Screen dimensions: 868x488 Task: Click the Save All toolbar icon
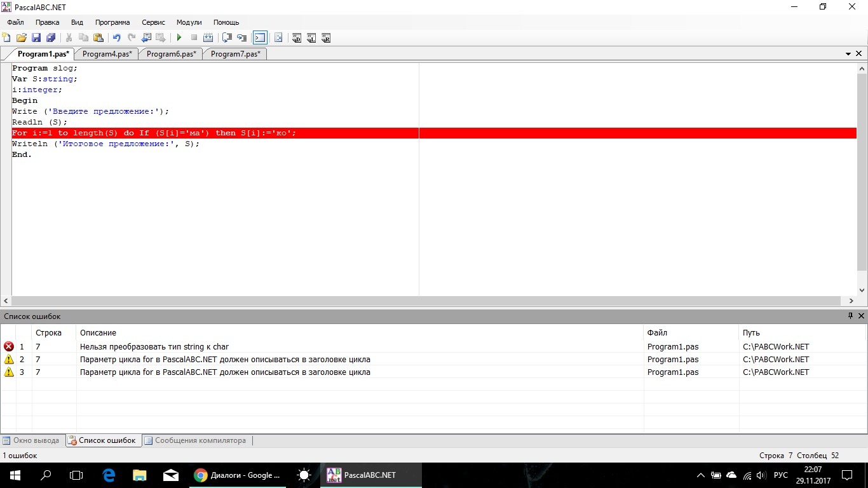pos(51,38)
